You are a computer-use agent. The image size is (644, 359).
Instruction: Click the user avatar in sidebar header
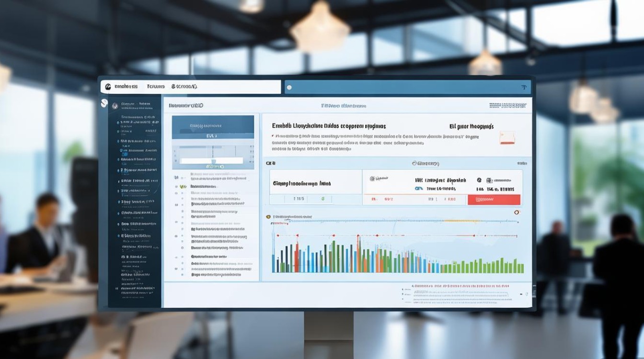[115, 106]
